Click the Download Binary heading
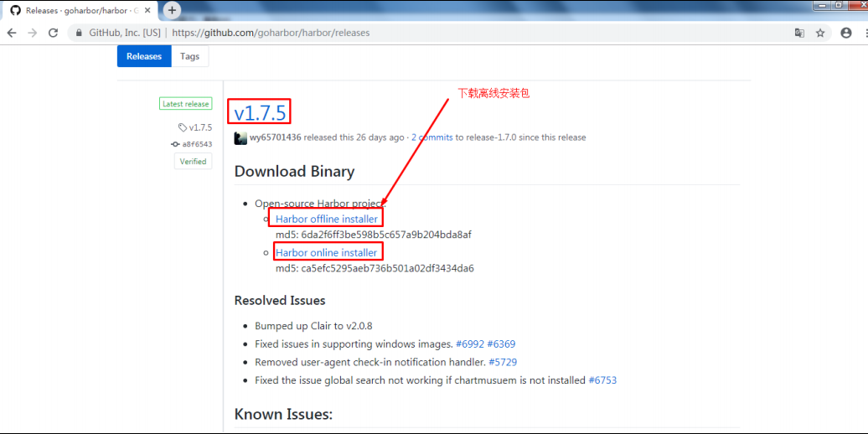The height and width of the screenshot is (434, 868). point(295,172)
